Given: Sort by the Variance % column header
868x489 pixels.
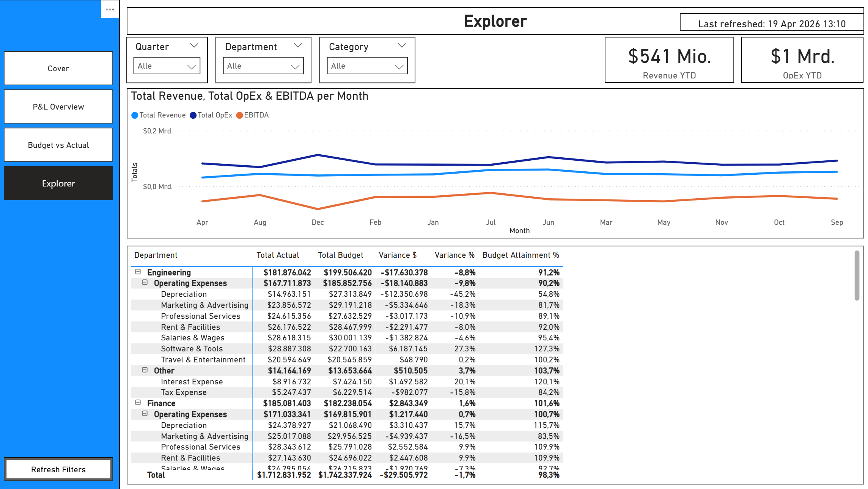Looking at the screenshot, I should tap(454, 255).
